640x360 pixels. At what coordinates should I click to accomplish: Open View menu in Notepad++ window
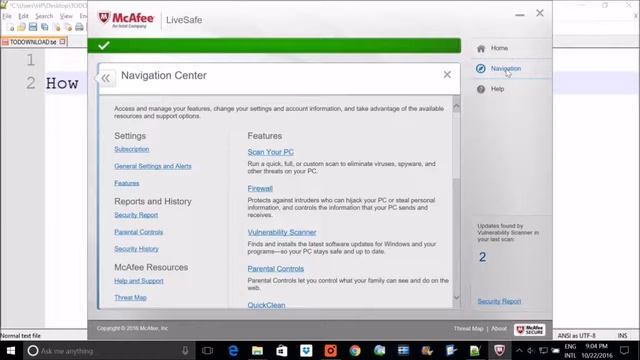[66, 16]
